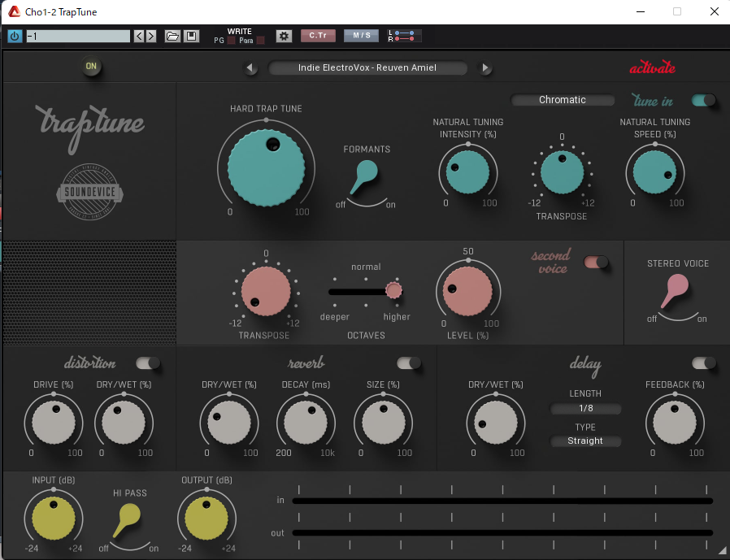Screen dimensions: 730x560
Task: Click the second voice Transpose knob
Action: (266, 292)
